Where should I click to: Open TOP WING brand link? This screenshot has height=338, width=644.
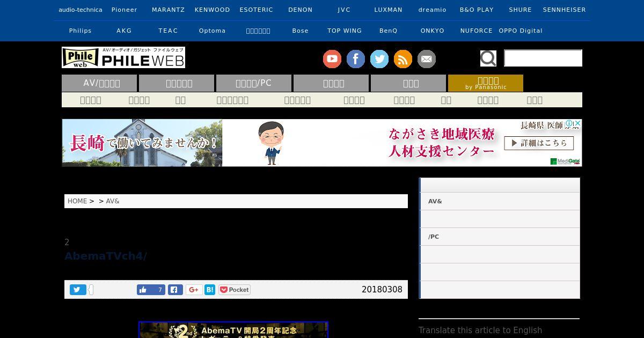pos(345,31)
